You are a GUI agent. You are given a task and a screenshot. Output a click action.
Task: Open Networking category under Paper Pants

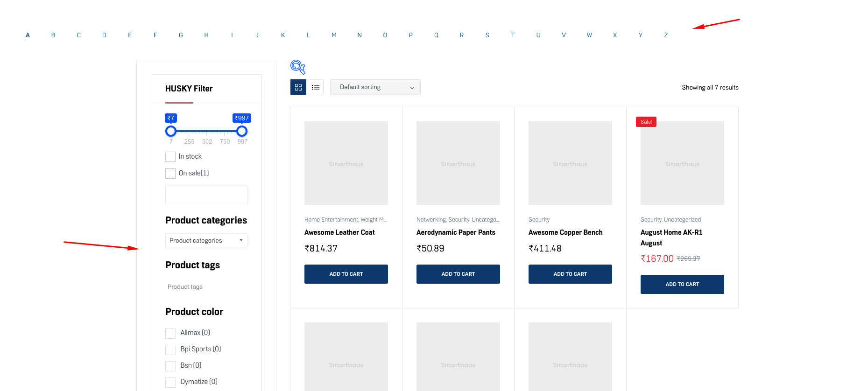click(x=431, y=220)
